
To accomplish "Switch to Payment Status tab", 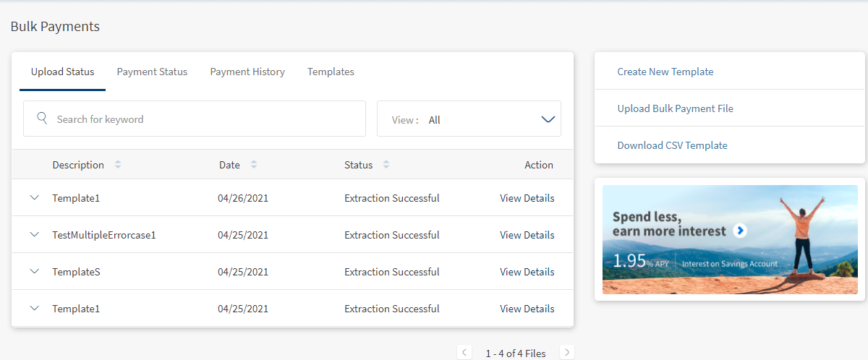I will coord(152,72).
